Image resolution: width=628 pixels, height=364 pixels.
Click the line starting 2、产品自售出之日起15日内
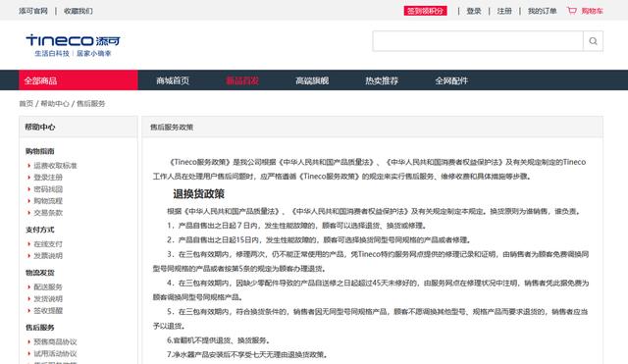click(319, 239)
